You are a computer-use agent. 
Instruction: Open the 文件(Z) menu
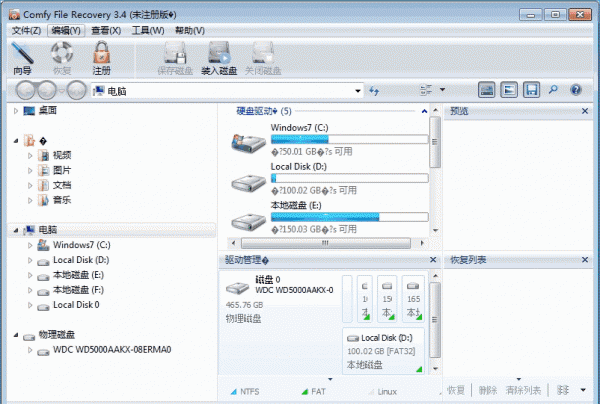click(26, 31)
